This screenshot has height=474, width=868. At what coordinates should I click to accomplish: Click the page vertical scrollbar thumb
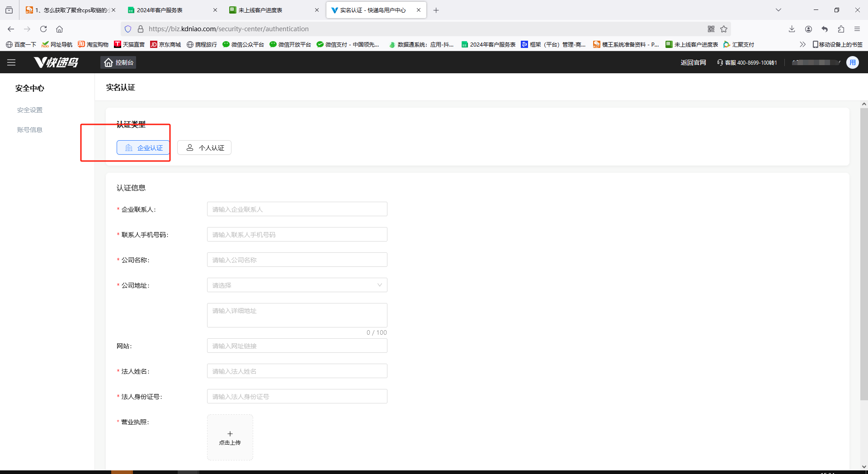(864, 253)
